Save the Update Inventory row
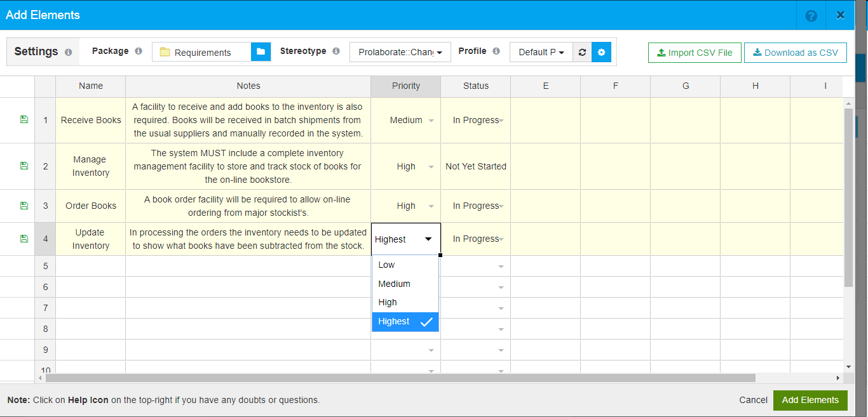This screenshot has width=868, height=417. pos(24,239)
